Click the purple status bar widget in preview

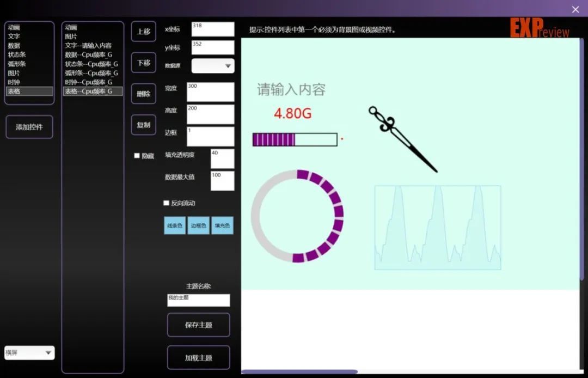295,139
